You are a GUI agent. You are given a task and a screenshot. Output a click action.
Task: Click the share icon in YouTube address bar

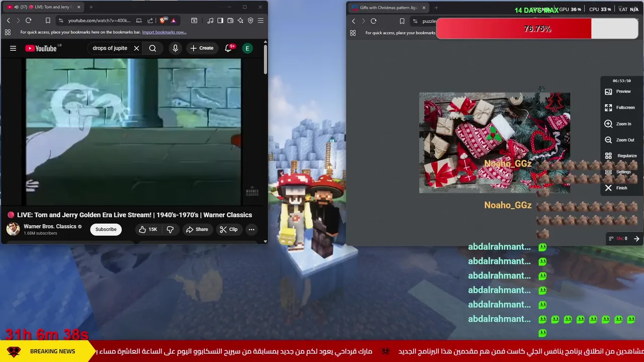coord(150,21)
